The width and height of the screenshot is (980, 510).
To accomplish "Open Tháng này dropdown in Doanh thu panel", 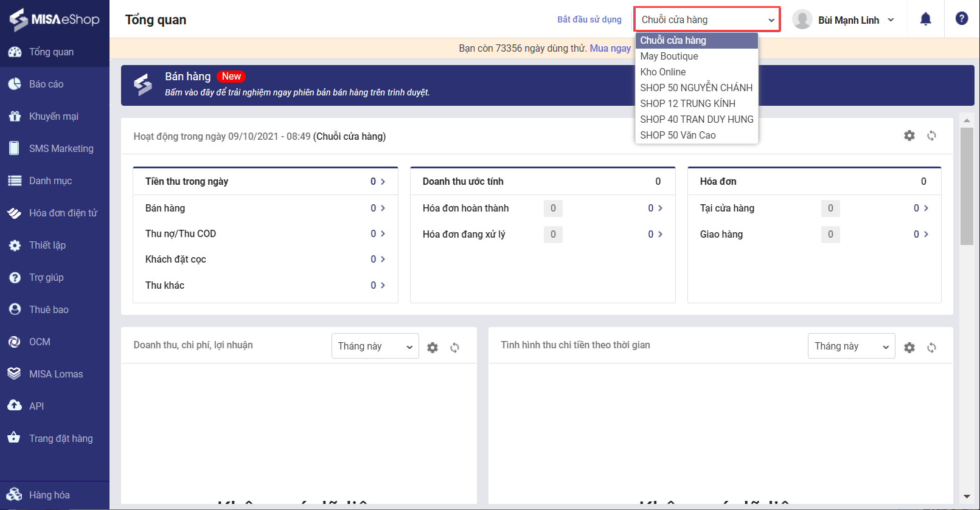I will click(x=375, y=346).
